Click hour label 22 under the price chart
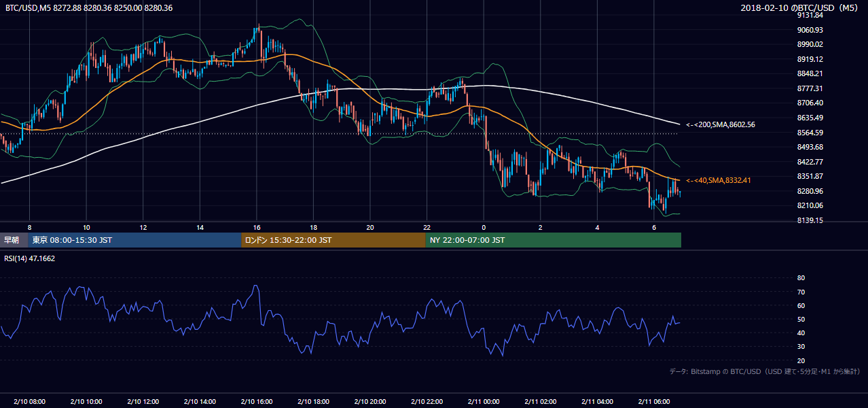This screenshot has height=408, width=868. [427, 227]
